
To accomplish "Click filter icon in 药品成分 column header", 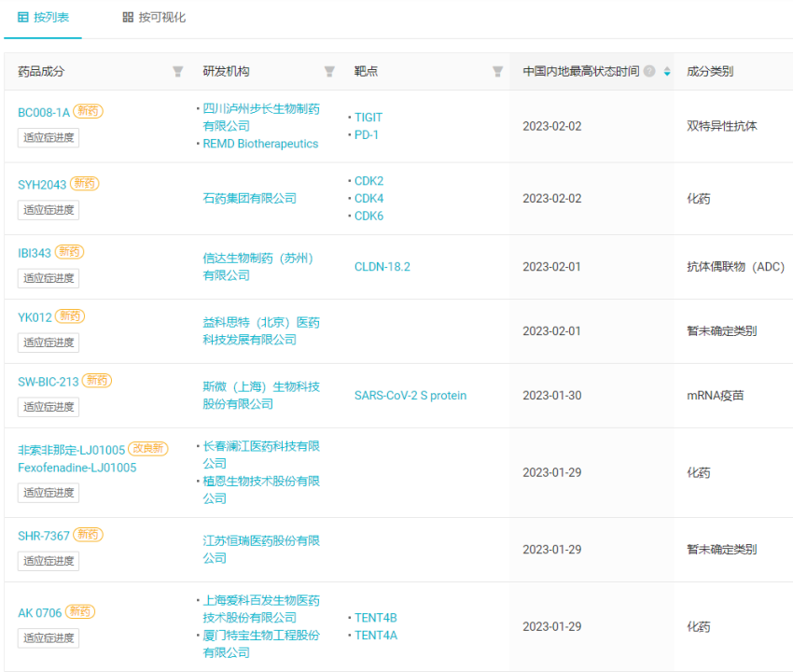I will tap(178, 72).
